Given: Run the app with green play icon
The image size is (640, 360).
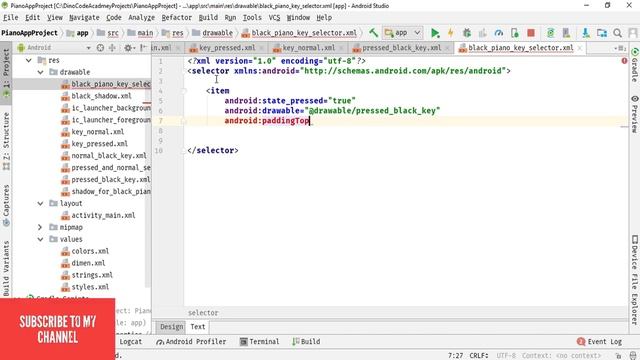Looking at the screenshot, I should (x=435, y=33).
